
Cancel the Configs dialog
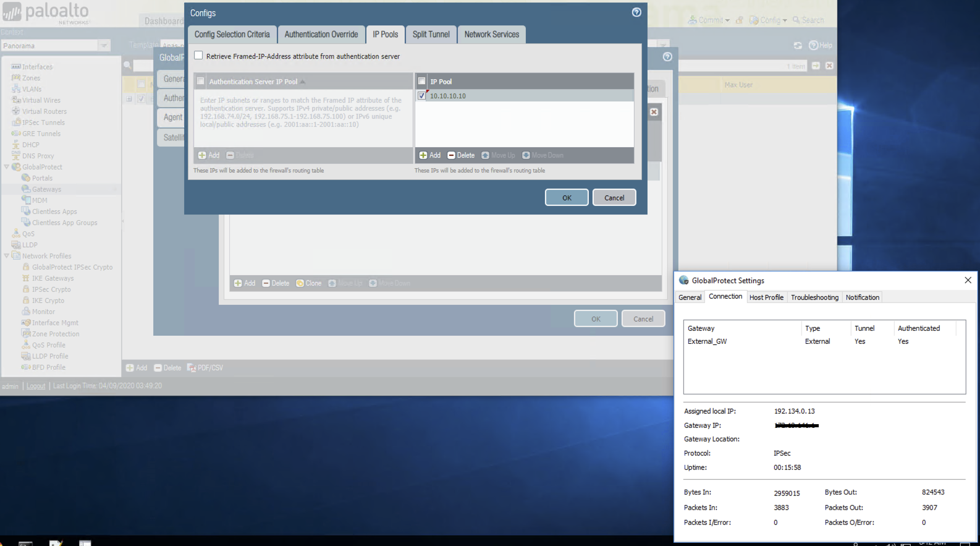[x=614, y=198]
